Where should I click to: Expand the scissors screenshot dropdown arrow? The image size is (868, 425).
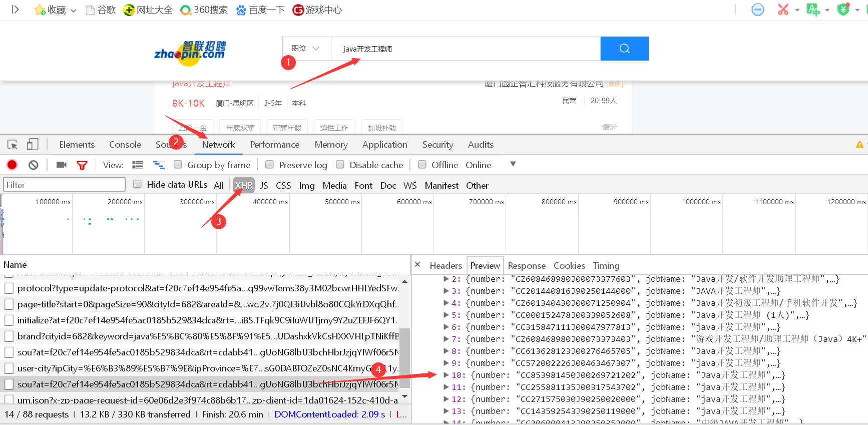(797, 10)
